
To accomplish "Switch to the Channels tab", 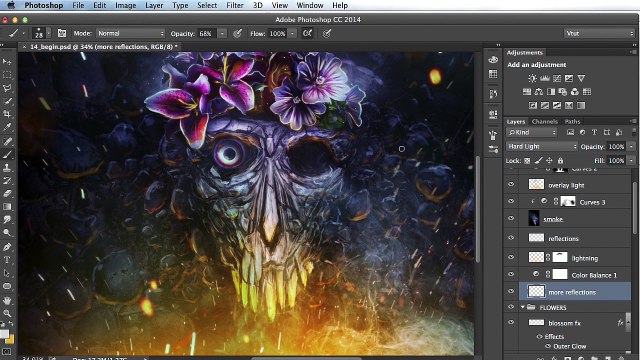I will (544, 122).
